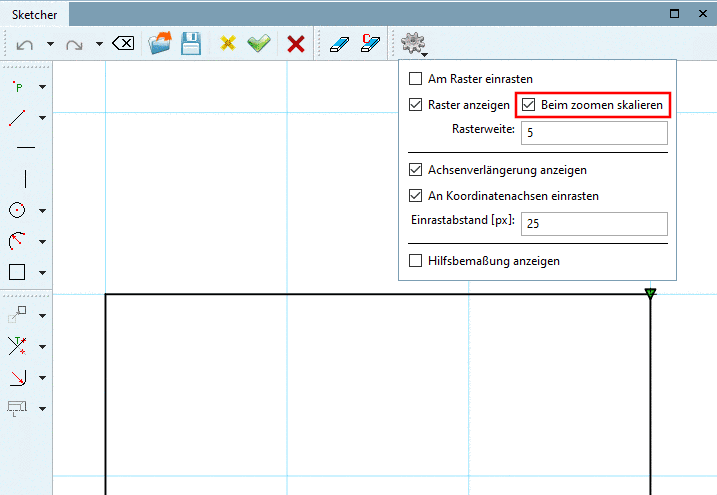Viewport: 717px width, 495px height.
Task: Expand dimension tool options arrow
Action: pyautogui.click(x=43, y=409)
